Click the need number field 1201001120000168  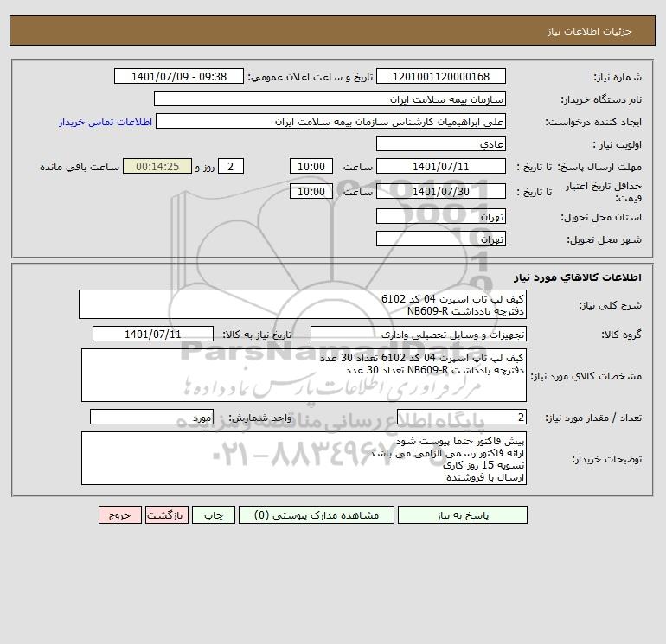point(441,76)
